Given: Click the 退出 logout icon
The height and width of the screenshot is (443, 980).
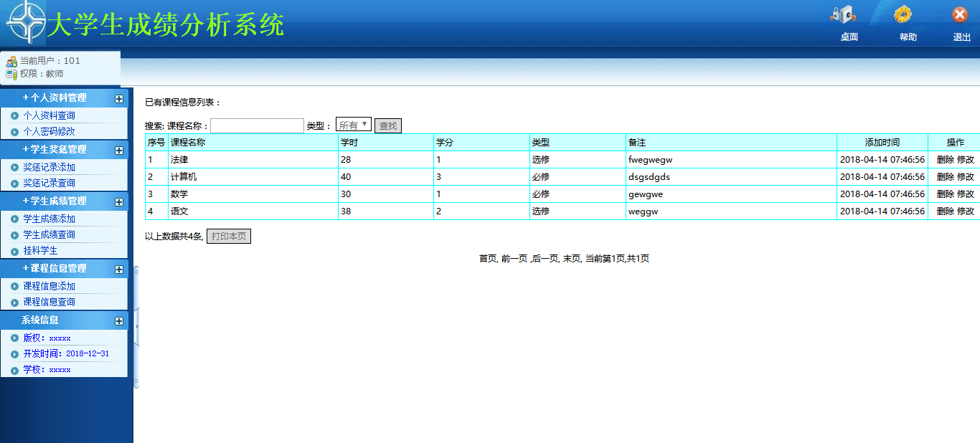Looking at the screenshot, I should pos(960,14).
